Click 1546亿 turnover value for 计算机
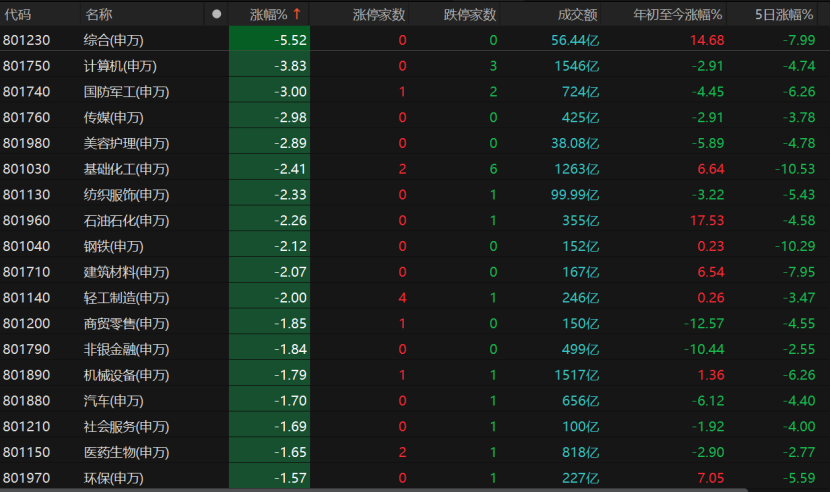The width and height of the screenshot is (831, 492). pos(577,66)
